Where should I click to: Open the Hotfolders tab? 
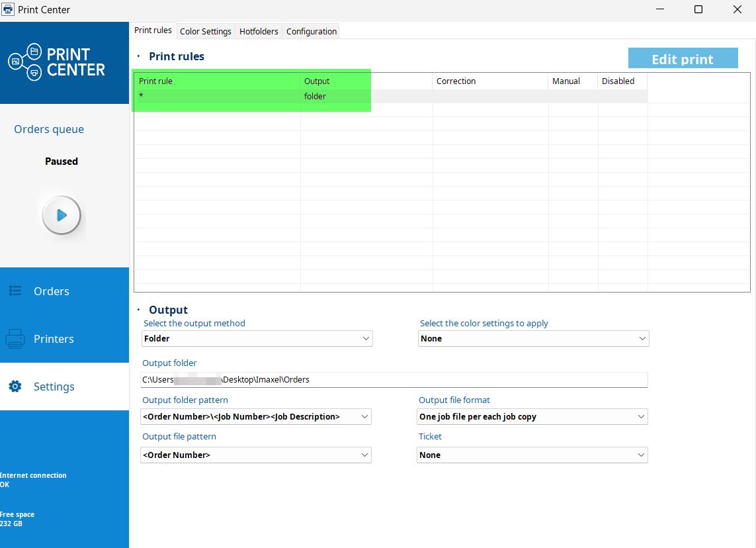259,31
